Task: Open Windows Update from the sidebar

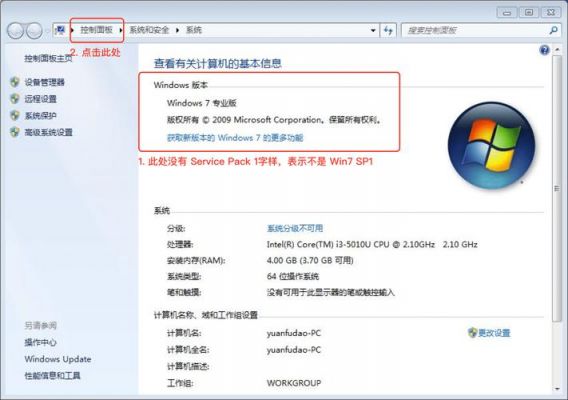Action: (58, 359)
